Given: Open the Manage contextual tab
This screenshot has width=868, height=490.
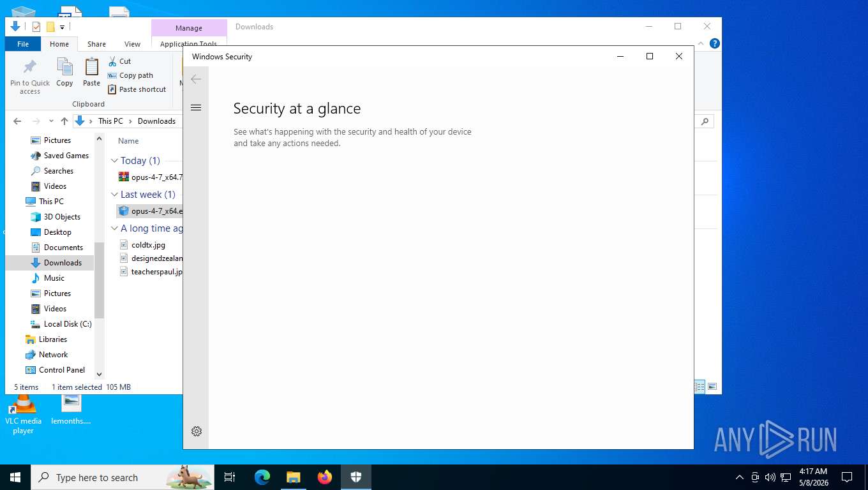Looking at the screenshot, I should [x=189, y=28].
